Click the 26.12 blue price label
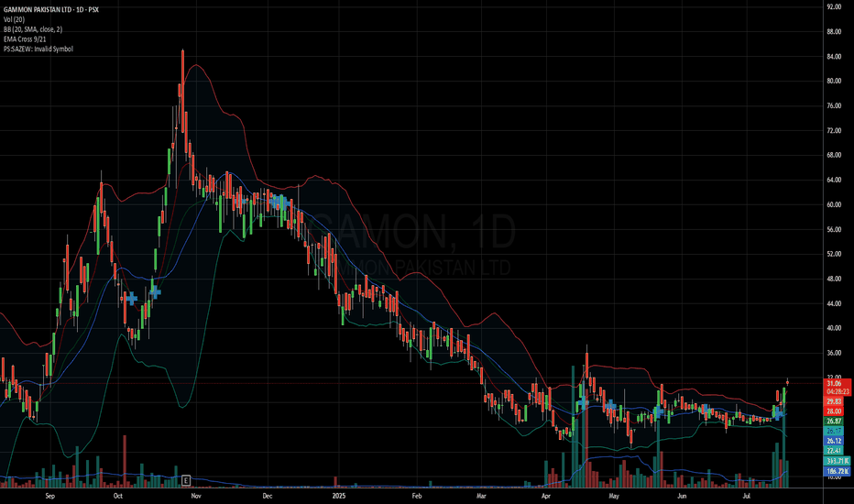This screenshot has height=504, width=854. click(833, 441)
